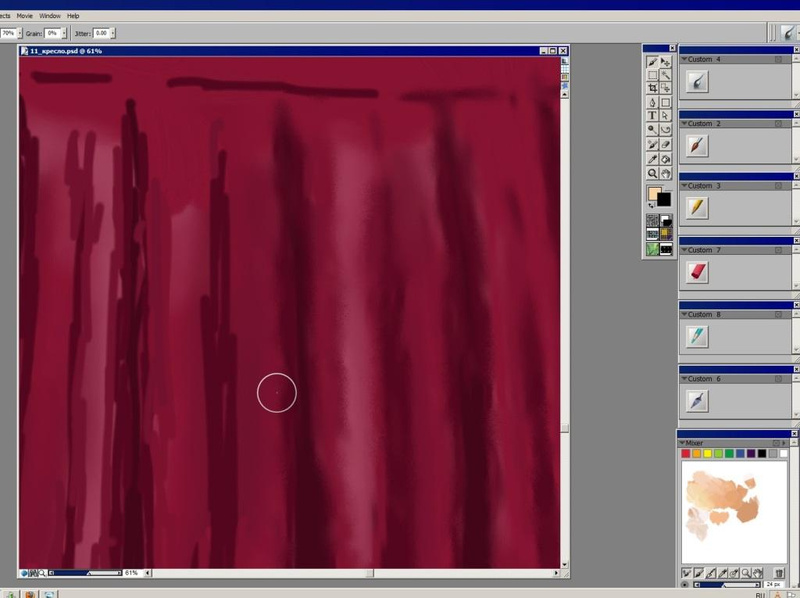The height and width of the screenshot is (598, 800).
Task: Toggle Dirty Brush mode in Mixer
Action: (x=687, y=573)
